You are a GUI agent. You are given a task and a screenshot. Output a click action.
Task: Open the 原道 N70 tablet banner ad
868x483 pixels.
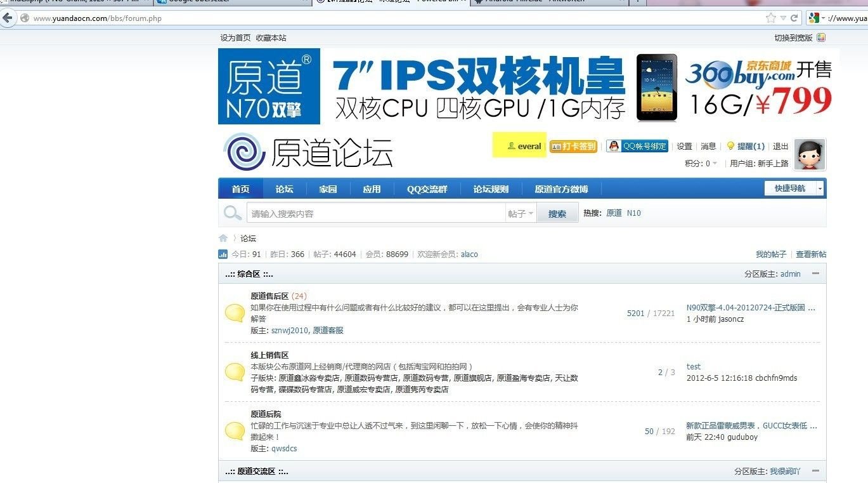click(529, 86)
